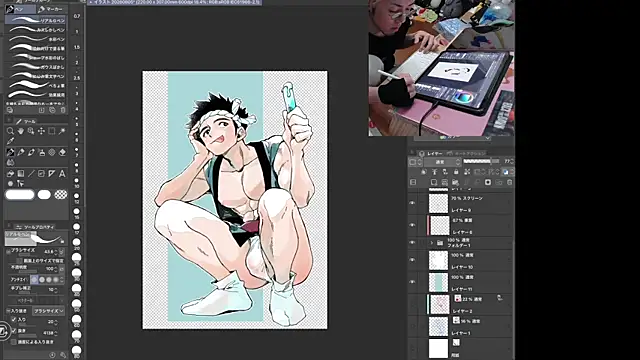
Task: Select the Move layer tool
Action: pos(41,131)
